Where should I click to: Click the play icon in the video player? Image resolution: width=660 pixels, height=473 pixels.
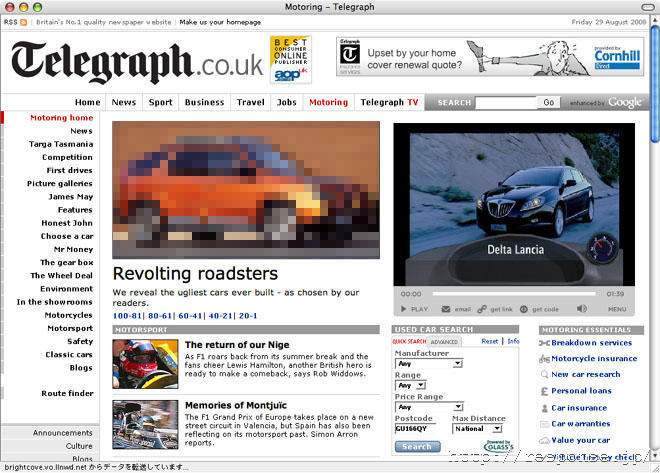pos(403,309)
